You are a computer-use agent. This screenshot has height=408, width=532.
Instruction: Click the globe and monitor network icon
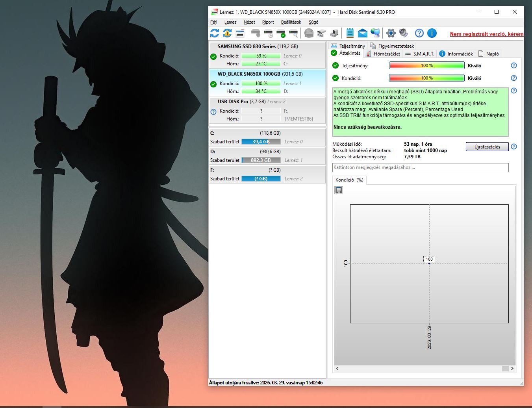(x=375, y=33)
